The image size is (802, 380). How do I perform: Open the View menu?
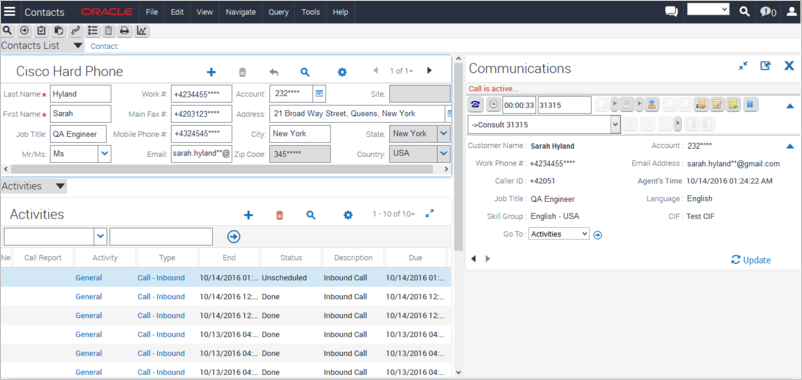tap(205, 12)
